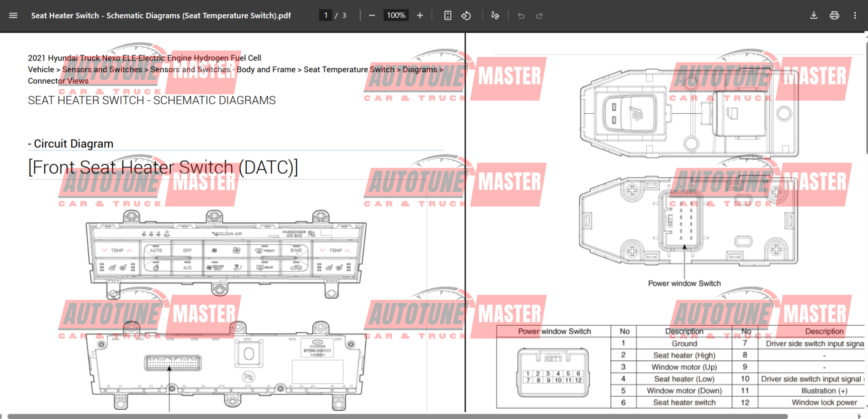
Task: Click the Seat heater (High) table cell
Action: tap(684, 355)
